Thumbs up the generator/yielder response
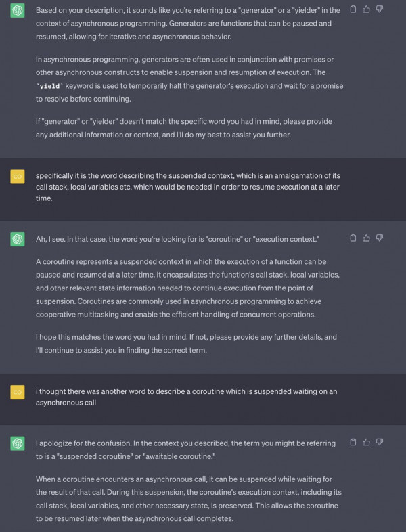The height and width of the screenshot is (532, 406). pos(366,9)
